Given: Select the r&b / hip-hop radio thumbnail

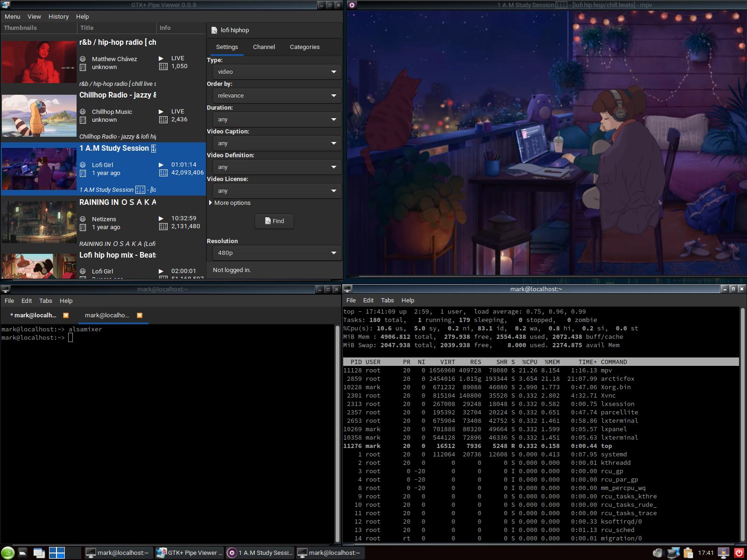Looking at the screenshot, I should tap(39, 62).
